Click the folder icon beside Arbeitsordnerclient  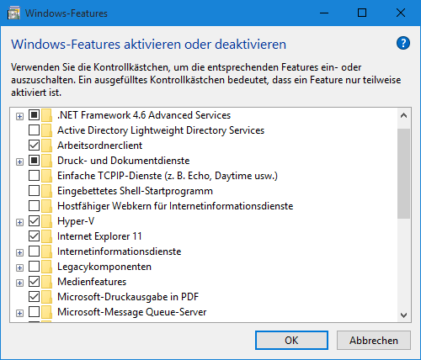click(x=47, y=145)
